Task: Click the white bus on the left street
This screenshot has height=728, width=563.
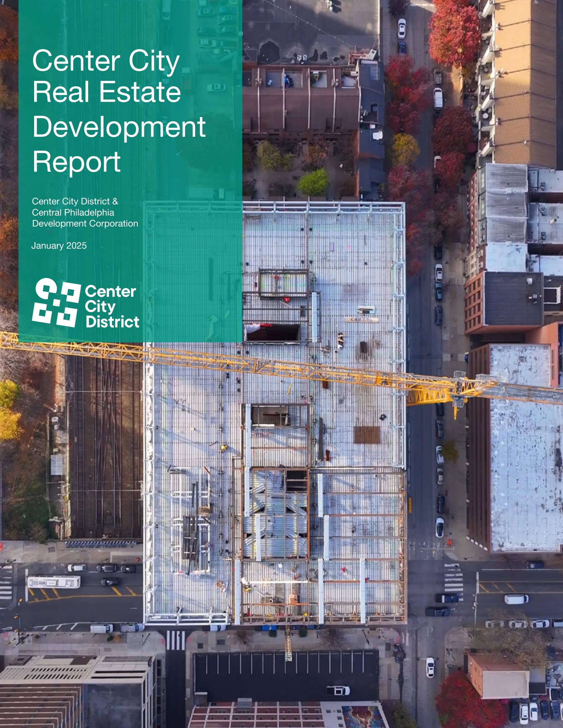Action: point(54,582)
